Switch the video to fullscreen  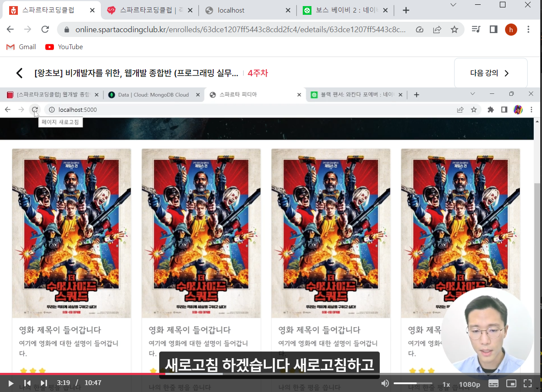[528, 383]
